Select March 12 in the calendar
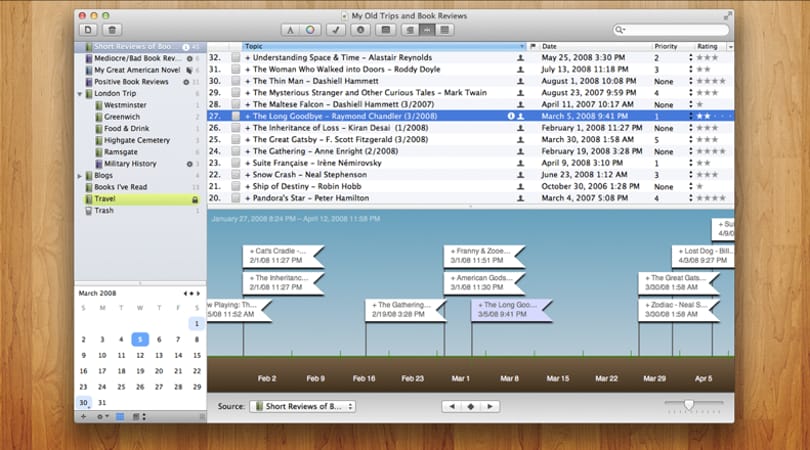810x450 pixels. click(140, 355)
